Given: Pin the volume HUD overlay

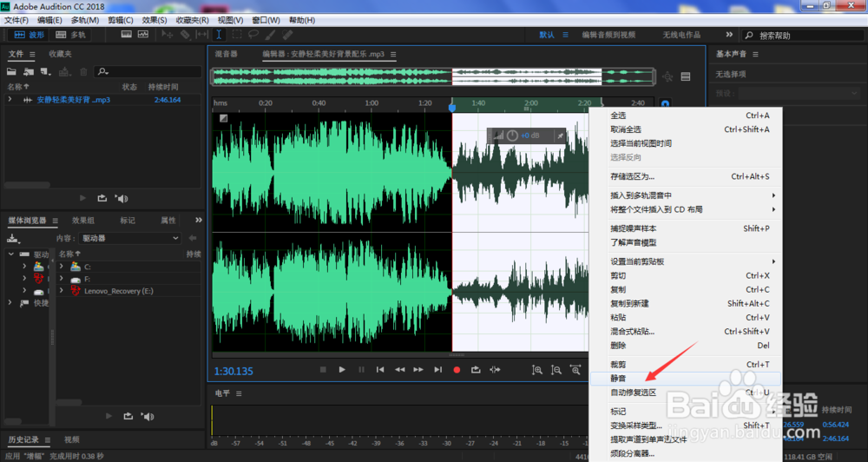Looking at the screenshot, I should [560, 135].
